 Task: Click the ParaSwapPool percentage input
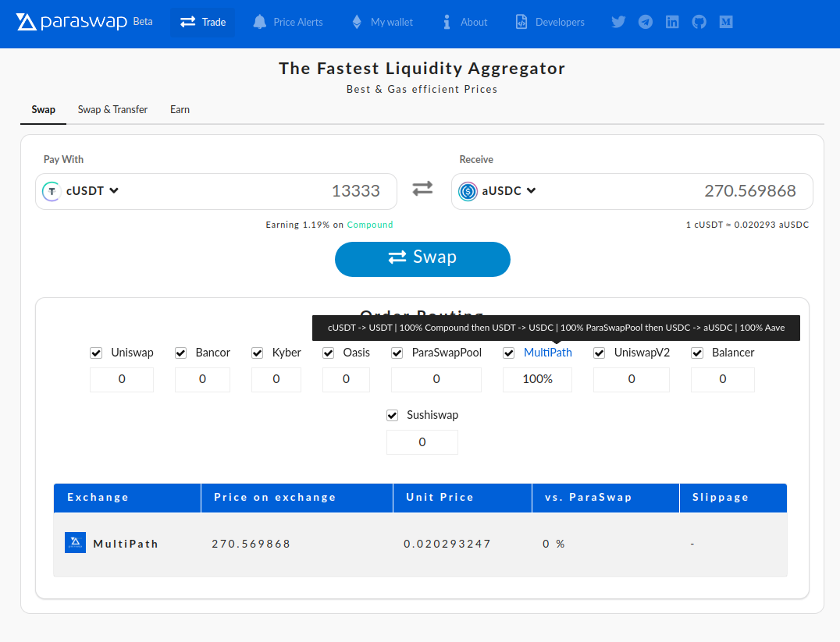[x=436, y=380]
